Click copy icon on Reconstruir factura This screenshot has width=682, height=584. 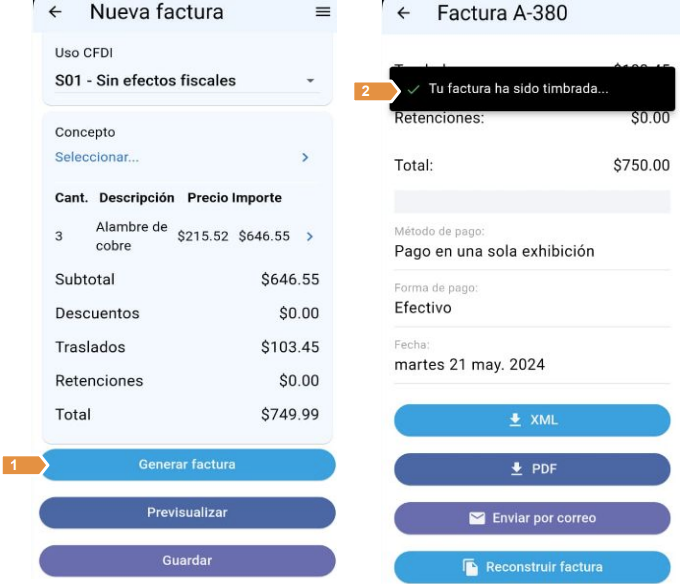pos(471,567)
